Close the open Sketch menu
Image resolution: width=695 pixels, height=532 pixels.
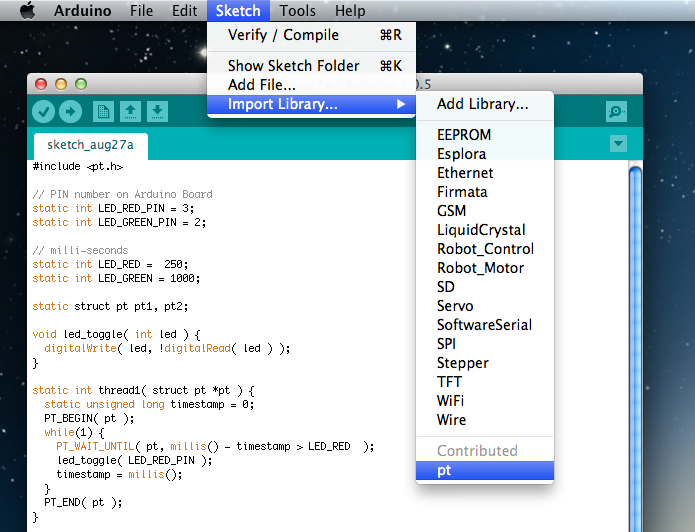click(x=238, y=10)
